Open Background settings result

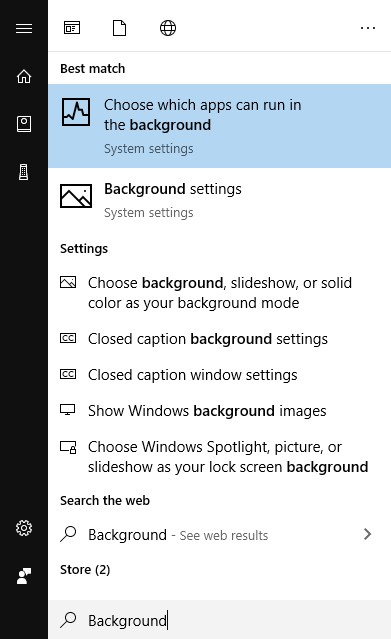(x=219, y=200)
